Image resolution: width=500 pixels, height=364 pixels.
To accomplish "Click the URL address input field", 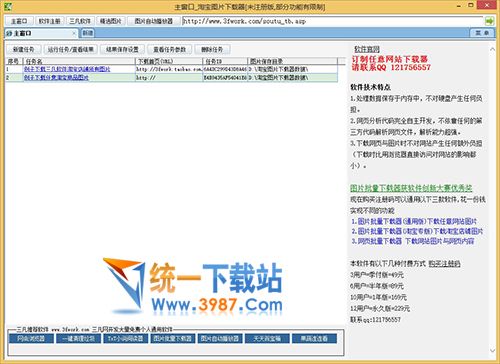I will point(333,21).
